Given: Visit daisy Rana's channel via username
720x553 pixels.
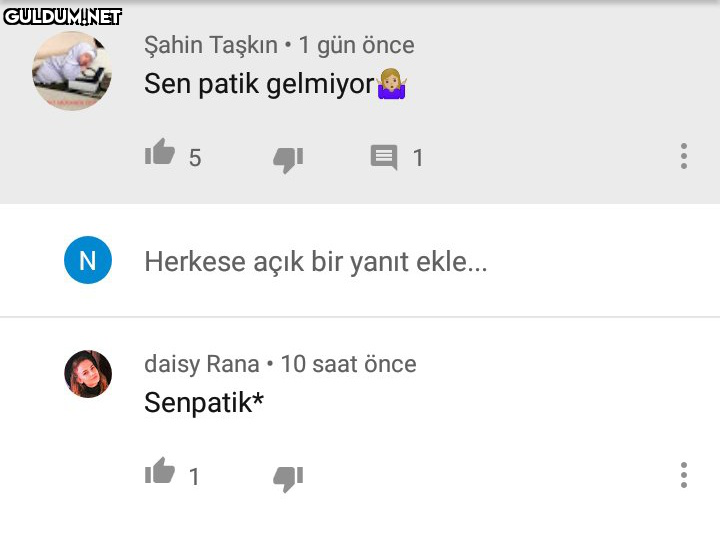Looking at the screenshot, I should coord(201,364).
